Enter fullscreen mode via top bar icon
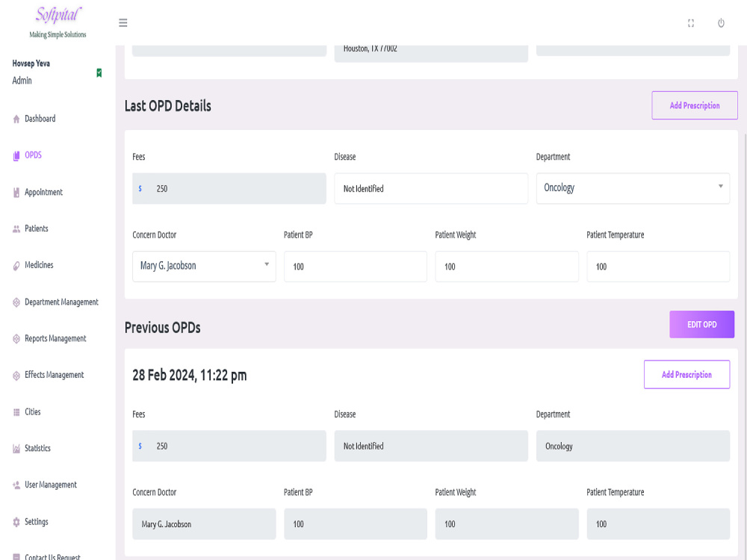The image size is (747, 560). [691, 23]
